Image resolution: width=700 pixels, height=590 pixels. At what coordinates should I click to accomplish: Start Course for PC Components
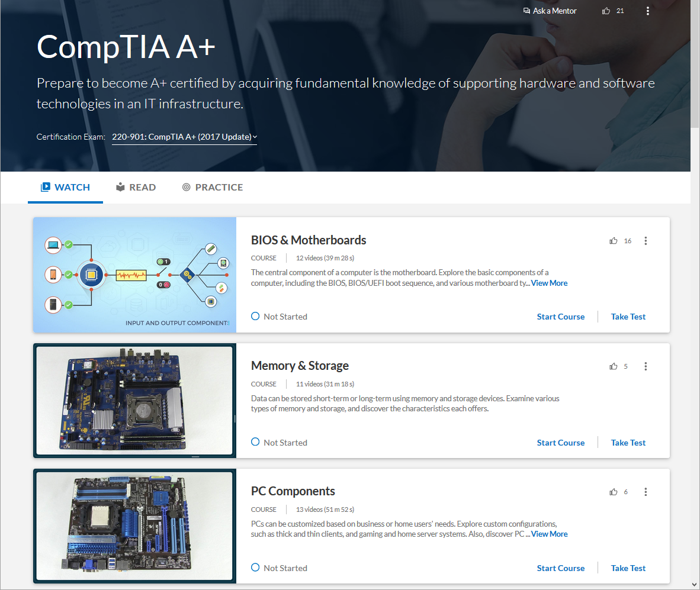click(561, 568)
